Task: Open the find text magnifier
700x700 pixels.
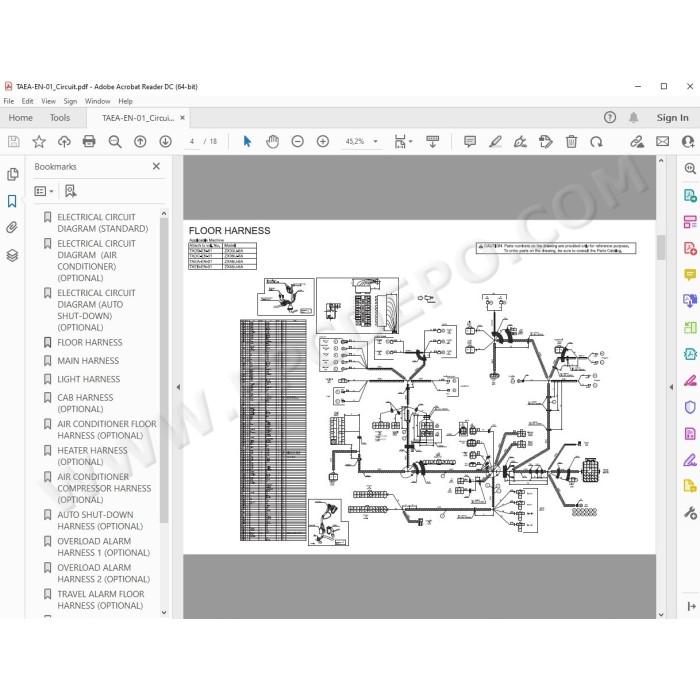Action: (x=115, y=142)
